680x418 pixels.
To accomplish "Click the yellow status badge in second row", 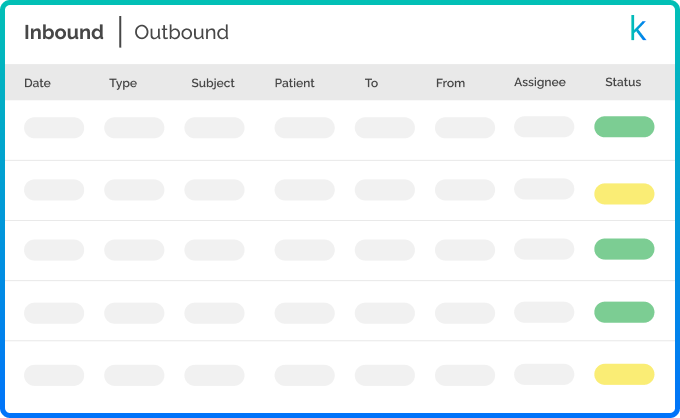I will [624, 194].
